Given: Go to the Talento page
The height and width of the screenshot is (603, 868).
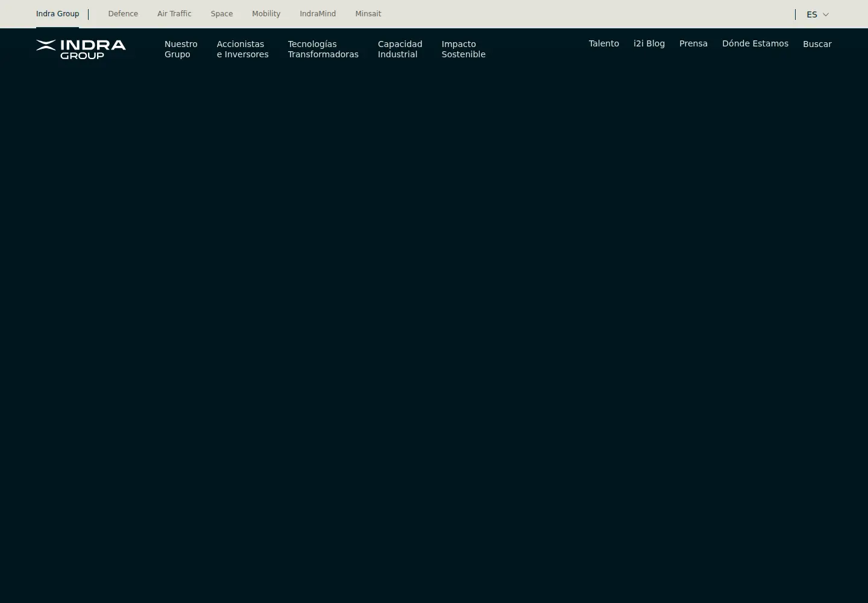Looking at the screenshot, I should pos(604,43).
